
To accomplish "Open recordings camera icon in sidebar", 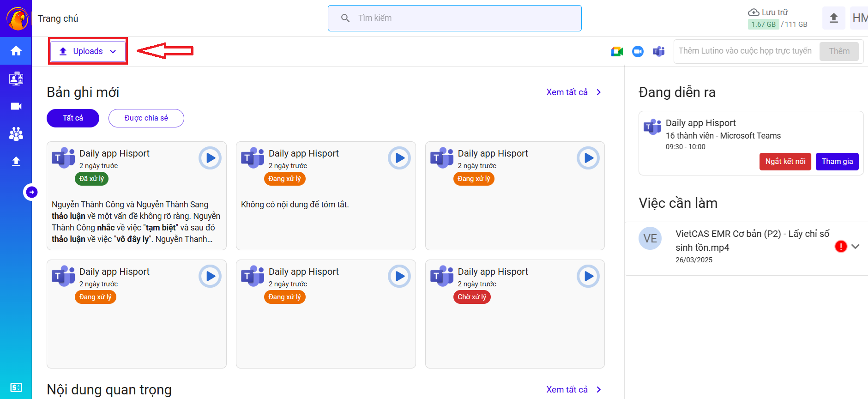I will click(x=16, y=106).
